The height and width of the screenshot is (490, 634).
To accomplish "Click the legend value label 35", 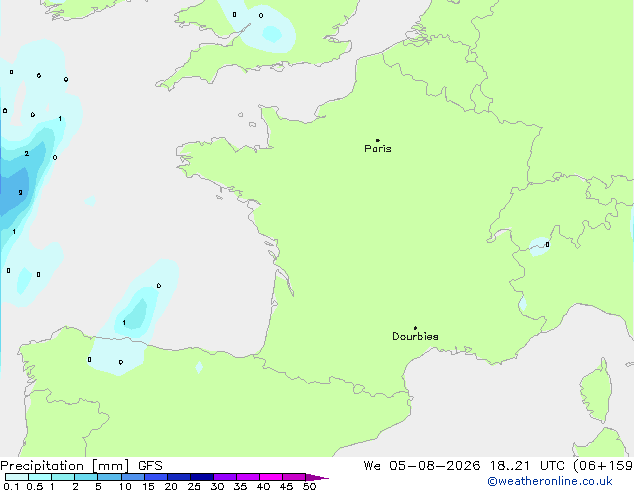I will 240,486.
